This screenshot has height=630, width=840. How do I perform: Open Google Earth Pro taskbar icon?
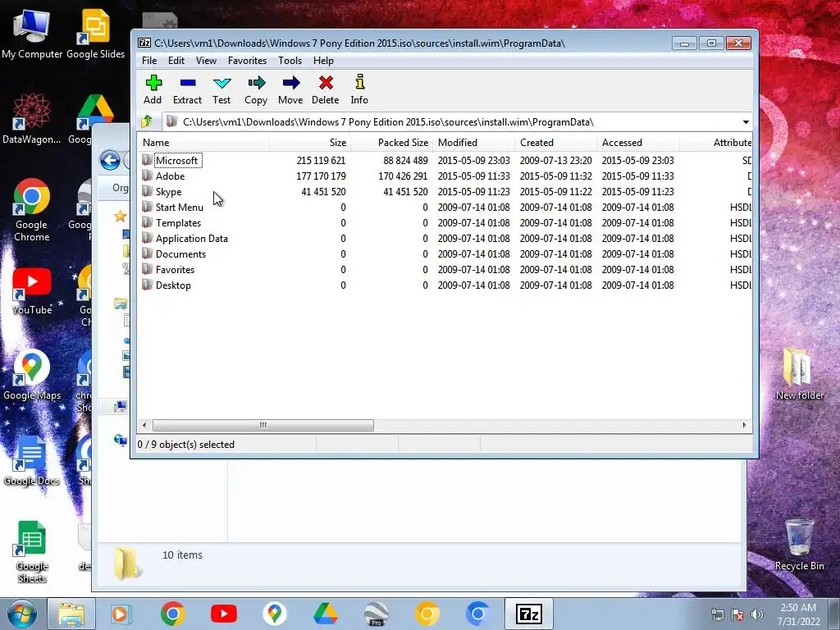pyautogui.click(x=376, y=614)
